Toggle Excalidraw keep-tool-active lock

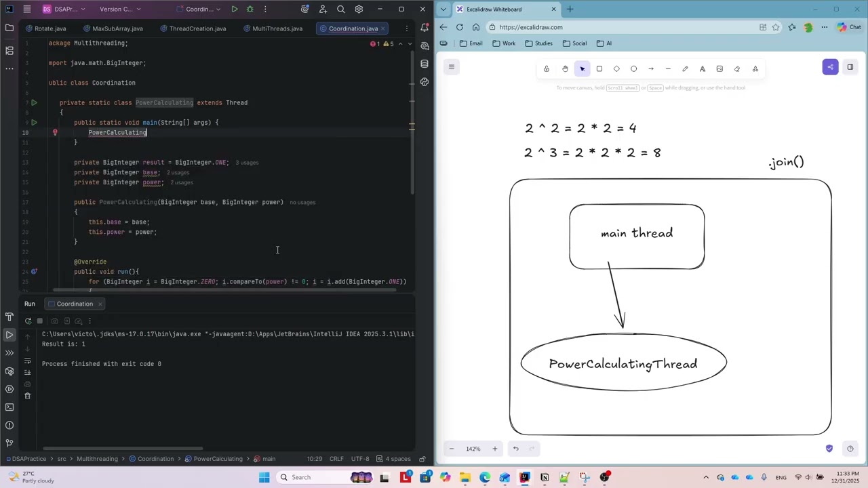click(546, 68)
